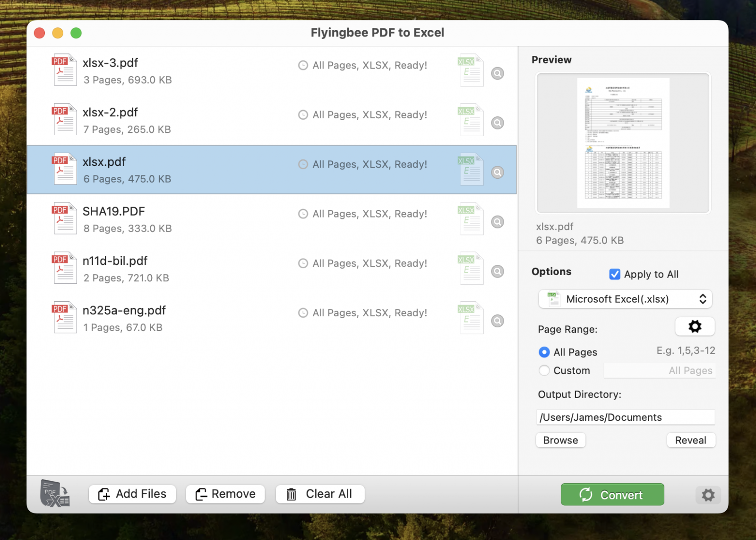This screenshot has width=756, height=540.
Task: Select the n325a-eng.pdf file name
Action: [124, 311]
